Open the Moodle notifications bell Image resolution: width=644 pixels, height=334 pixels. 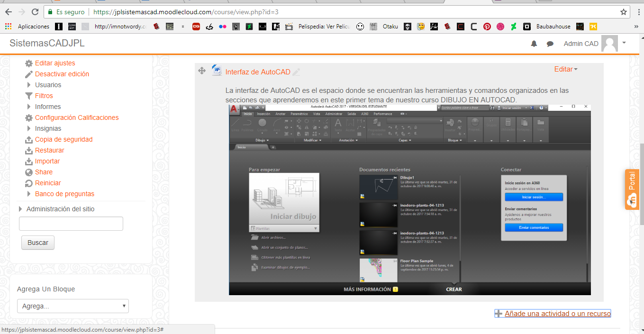tap(534, 44)
